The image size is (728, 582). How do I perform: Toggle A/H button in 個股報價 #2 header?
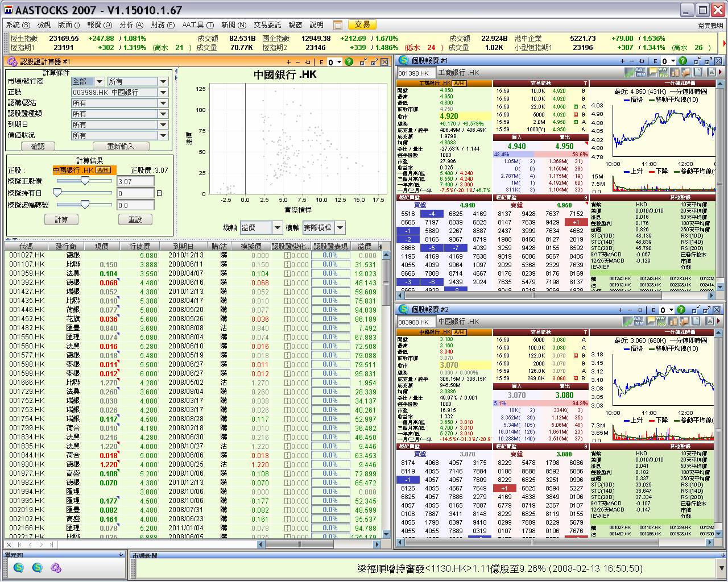coord(459,332)
